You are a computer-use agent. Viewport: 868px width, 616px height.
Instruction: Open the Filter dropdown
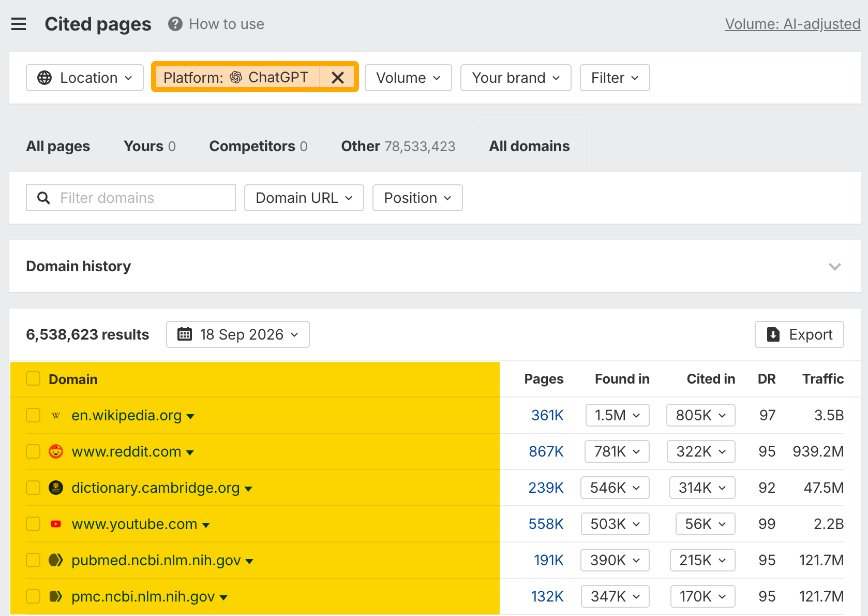pyautogui.click(x=615, y=78)
